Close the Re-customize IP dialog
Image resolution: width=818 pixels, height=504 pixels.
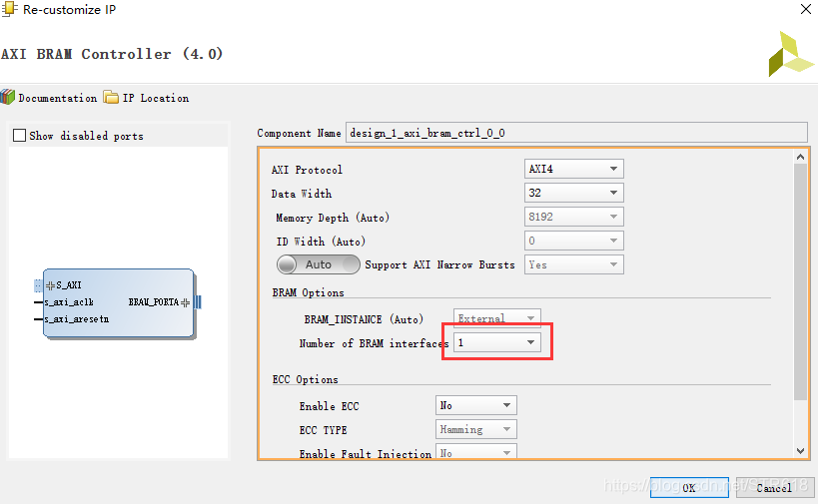click(805, 9)
